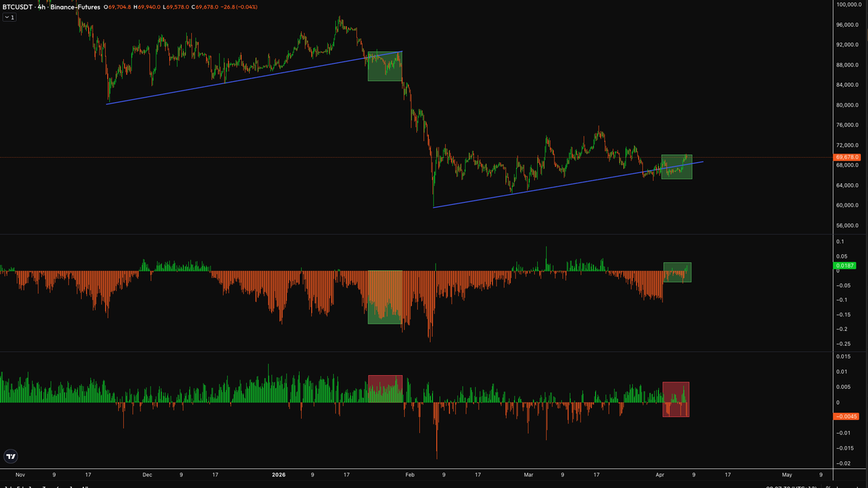868x488 pixels.
Task: Select the red rectangle in bottom indicator pane near April
Action: pyautogui.click(x=676, y=400)
